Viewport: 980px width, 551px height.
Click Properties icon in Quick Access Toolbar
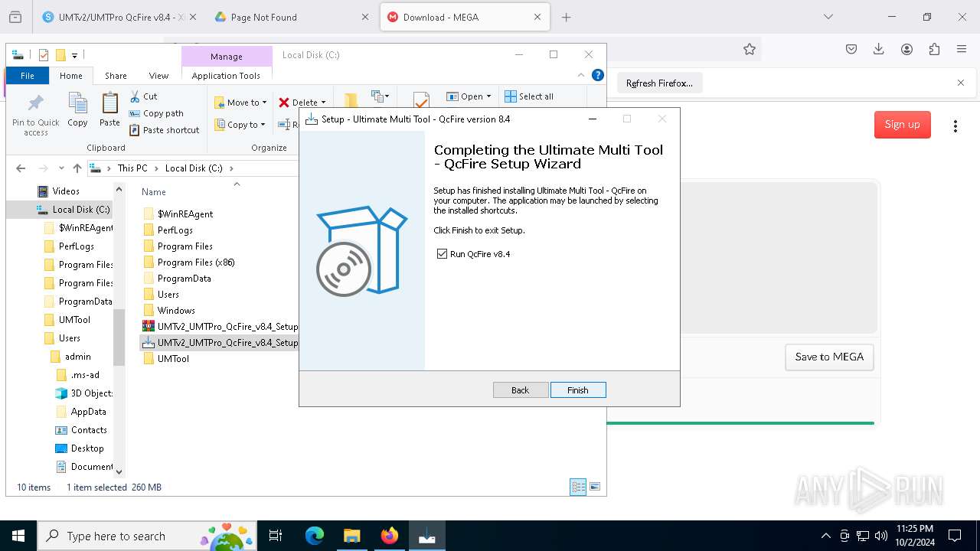click(x=44, y=55)
